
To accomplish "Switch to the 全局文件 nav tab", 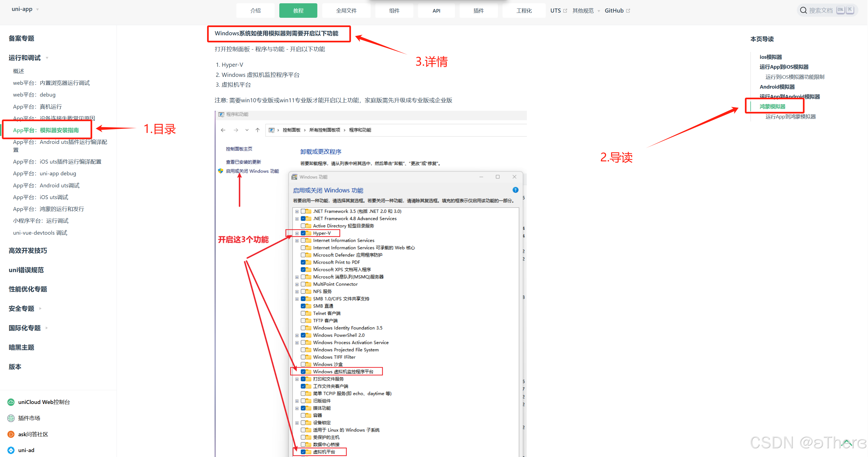I will [x=346, y=11].
